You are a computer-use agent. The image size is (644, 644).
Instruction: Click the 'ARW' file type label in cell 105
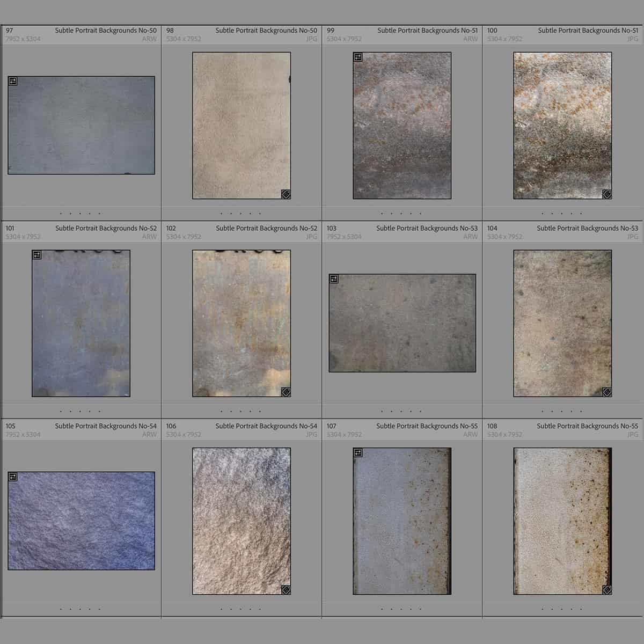pos(150,434)
